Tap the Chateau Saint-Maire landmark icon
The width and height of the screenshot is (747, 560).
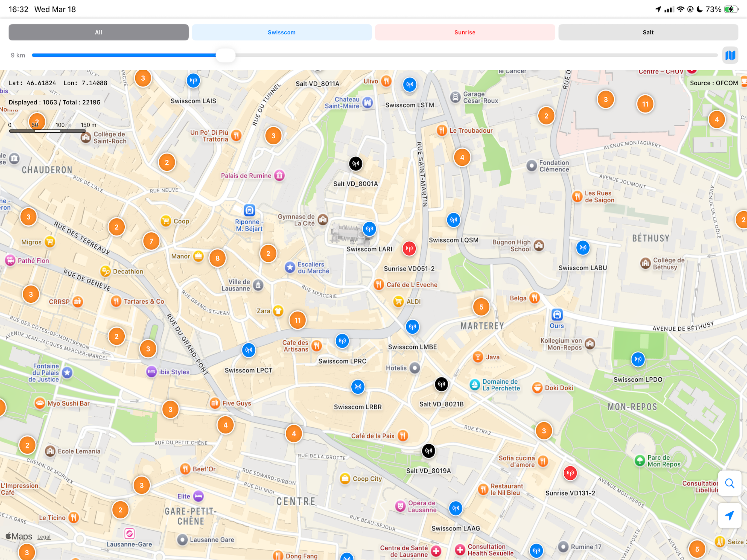point(367,102)
